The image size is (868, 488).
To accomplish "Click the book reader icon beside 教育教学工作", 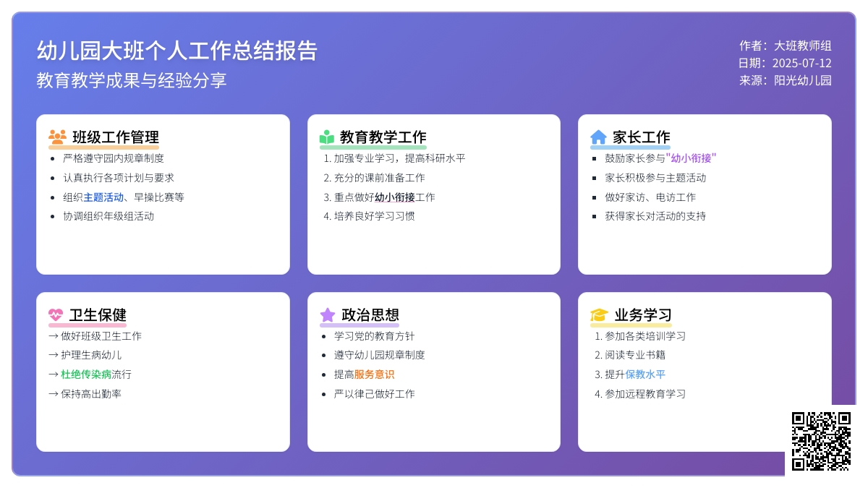I will coord(327,137).
